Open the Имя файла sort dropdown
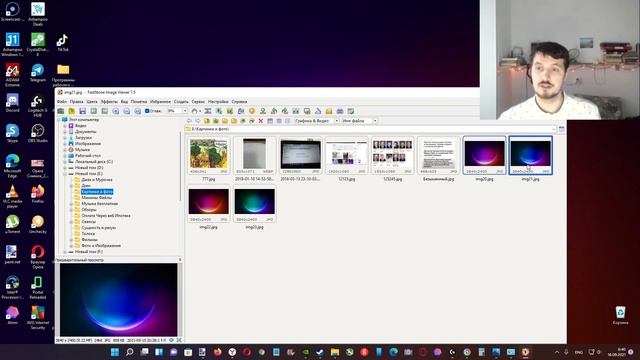Screen dimensions: 640x360 pos(375,121)
